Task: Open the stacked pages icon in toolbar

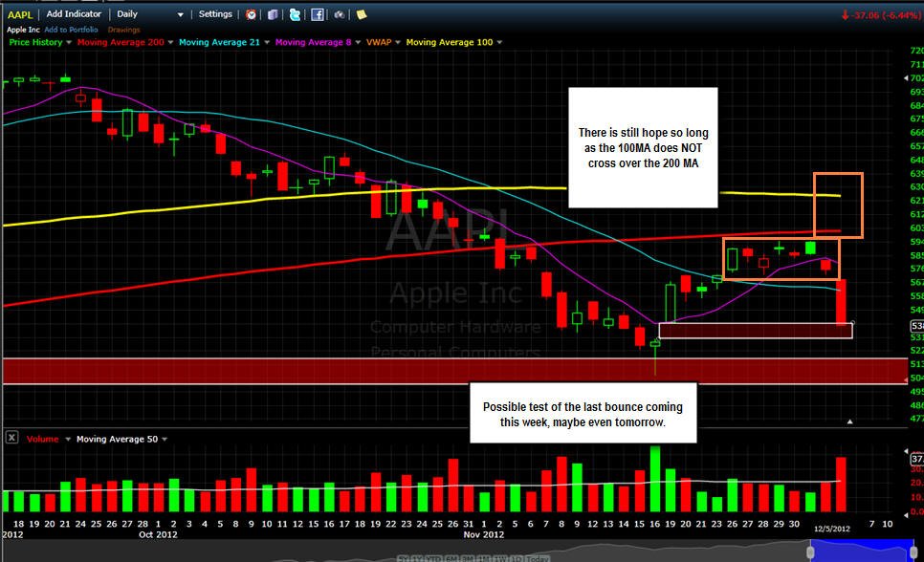Action: (273, 14)
